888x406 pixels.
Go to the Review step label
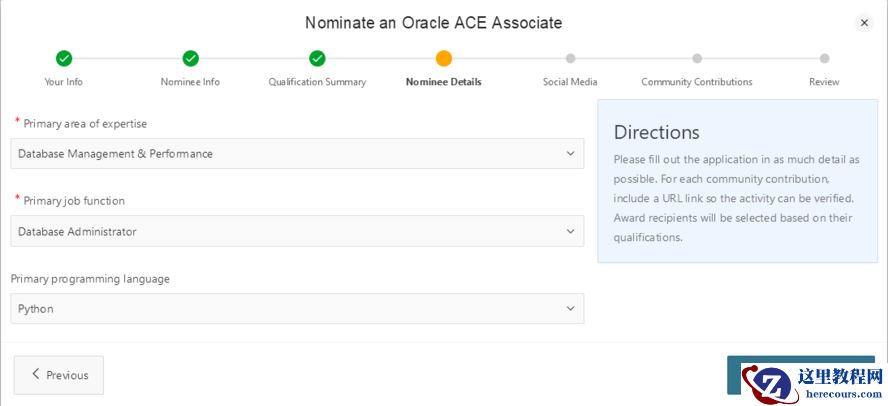pyautogui.click(x=824, y=82)
